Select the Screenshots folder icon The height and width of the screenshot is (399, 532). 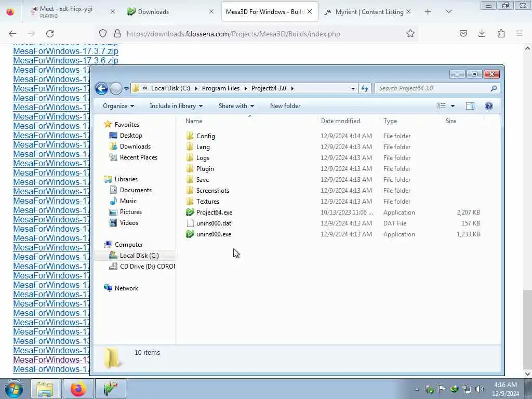[190, 190]
